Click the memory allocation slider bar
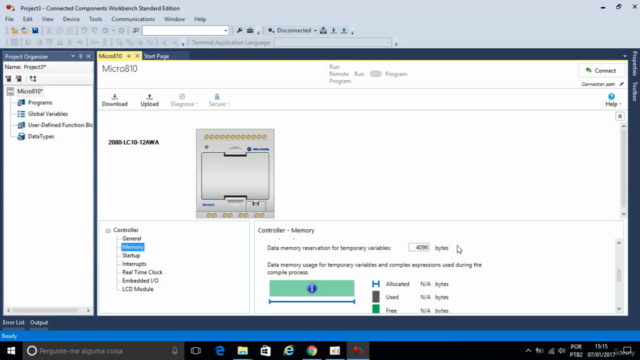Image resolution: width=640 pixels, height=360 pixels. (312, 302)
